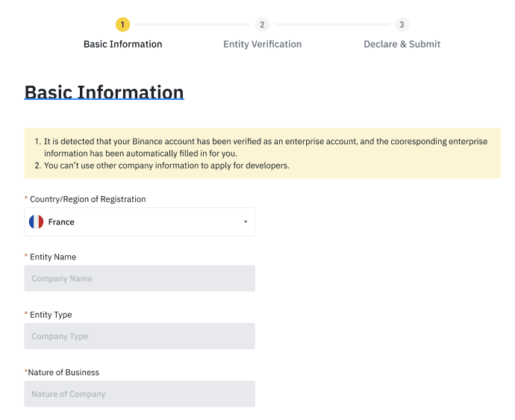Click progress line between steps 1 and 2

pos(193,25)
